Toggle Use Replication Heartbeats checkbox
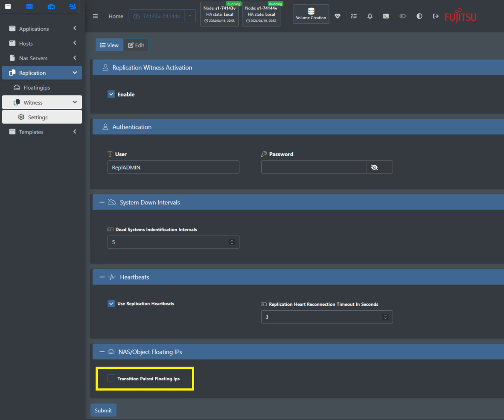Viewport: 504px width, 420px height. [x=111, y=303]
